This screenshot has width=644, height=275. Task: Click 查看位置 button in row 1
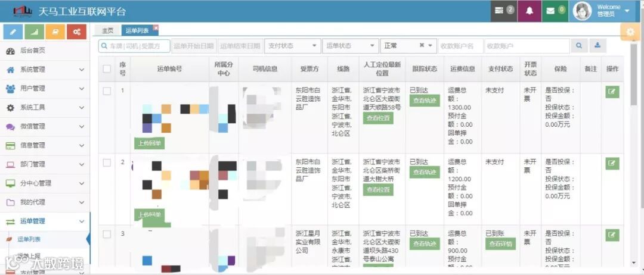click(x=378, y=118)
